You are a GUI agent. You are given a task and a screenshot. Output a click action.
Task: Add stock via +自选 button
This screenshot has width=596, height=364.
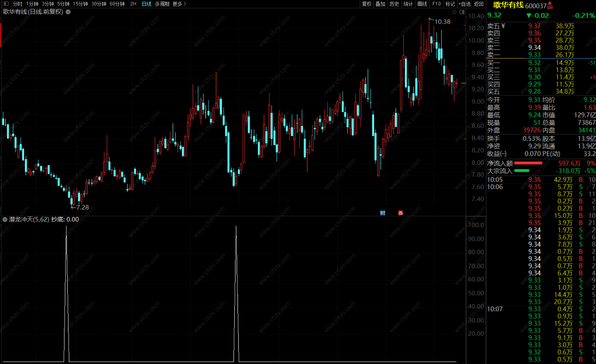click(x=465, y=4)
